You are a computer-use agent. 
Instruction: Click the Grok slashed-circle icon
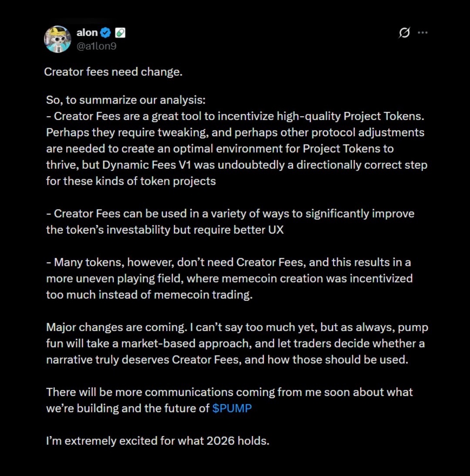point(404,33)
